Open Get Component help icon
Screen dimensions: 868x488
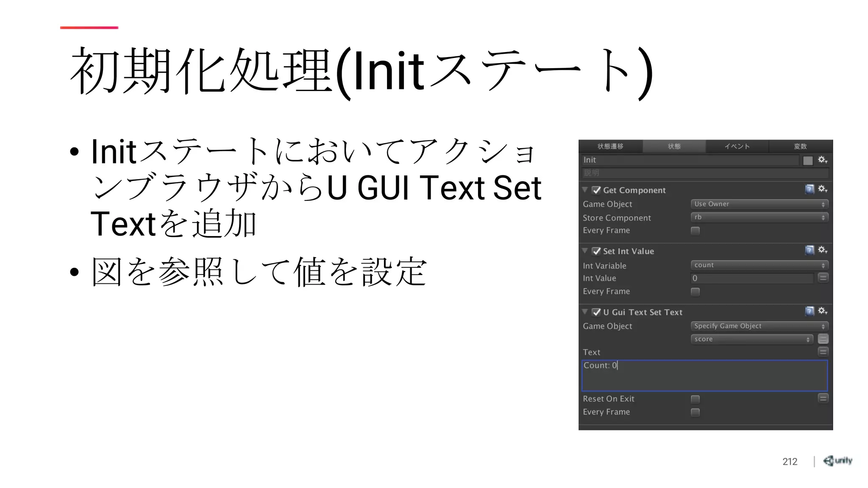[810, 189]
